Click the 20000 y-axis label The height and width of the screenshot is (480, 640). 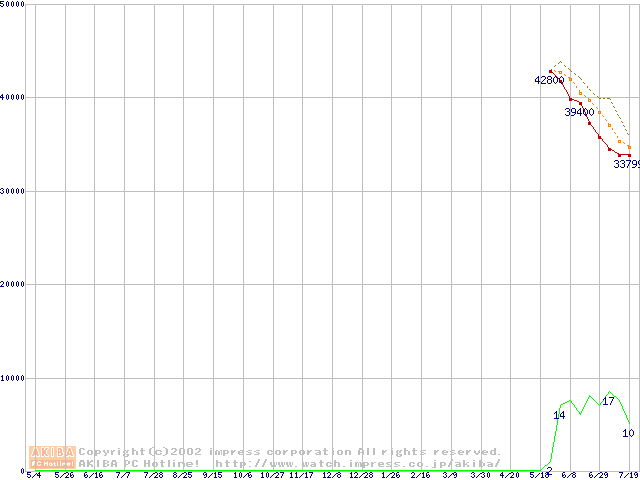pyautogui.click(x=14, y=284)
